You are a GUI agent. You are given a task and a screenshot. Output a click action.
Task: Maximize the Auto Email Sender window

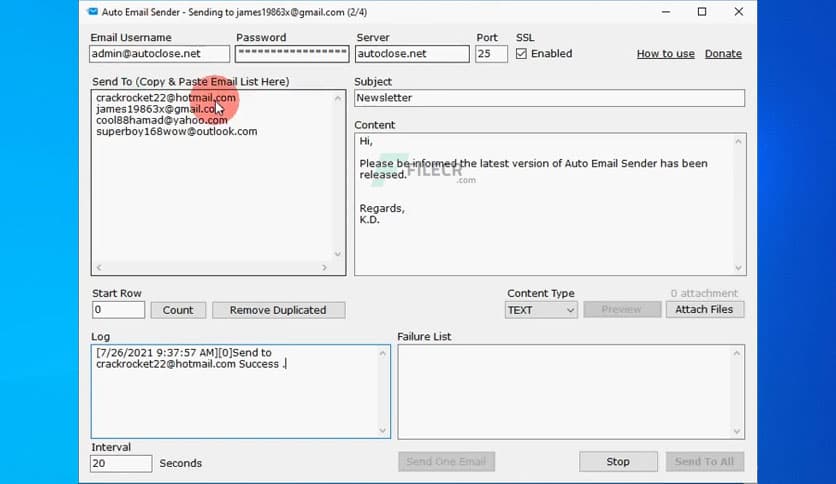tap(702, 12)
